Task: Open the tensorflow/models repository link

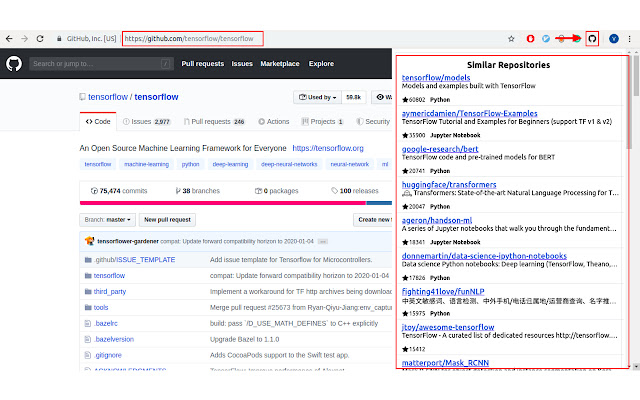Action: pos(436,78)
